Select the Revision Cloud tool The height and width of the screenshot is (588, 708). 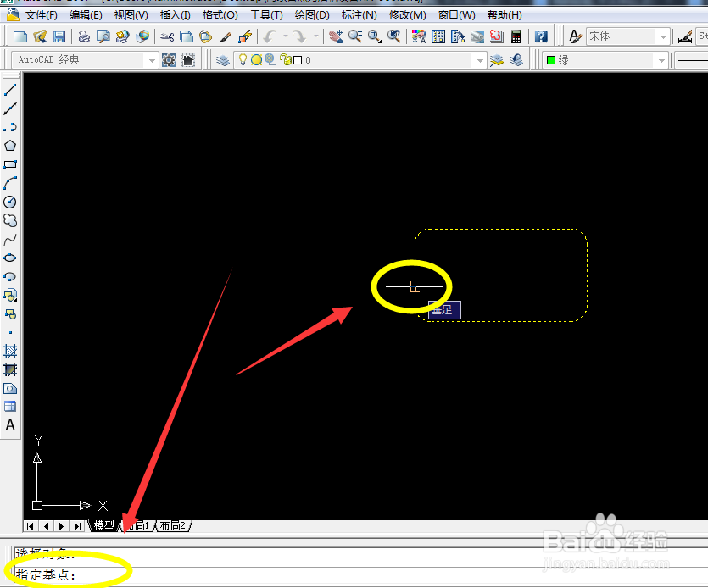[x=10, y=220]
